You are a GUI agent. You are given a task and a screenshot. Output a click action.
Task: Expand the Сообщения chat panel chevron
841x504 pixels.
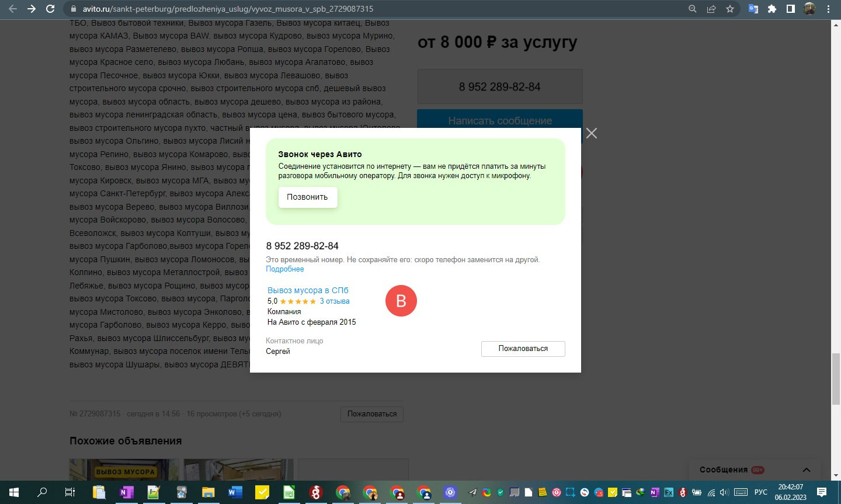807,470
